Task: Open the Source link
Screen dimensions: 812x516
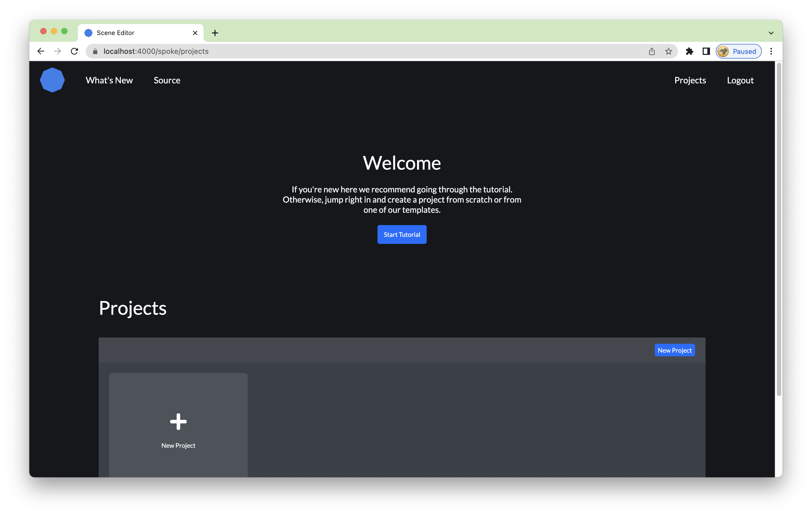Action: tap(167, 80)
